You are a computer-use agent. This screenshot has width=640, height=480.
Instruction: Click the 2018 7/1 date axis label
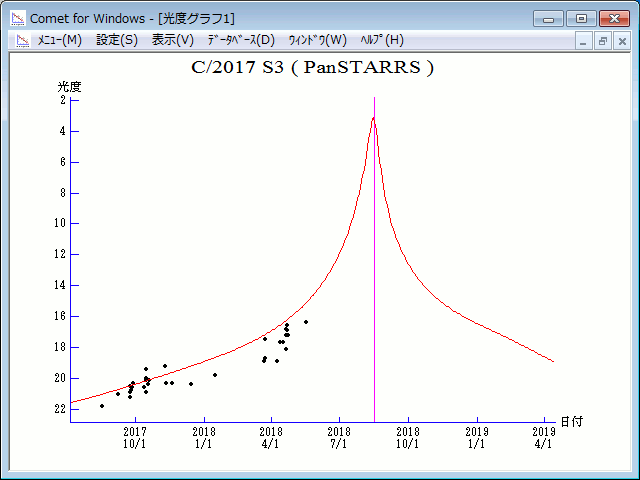[x=339, y=437]
